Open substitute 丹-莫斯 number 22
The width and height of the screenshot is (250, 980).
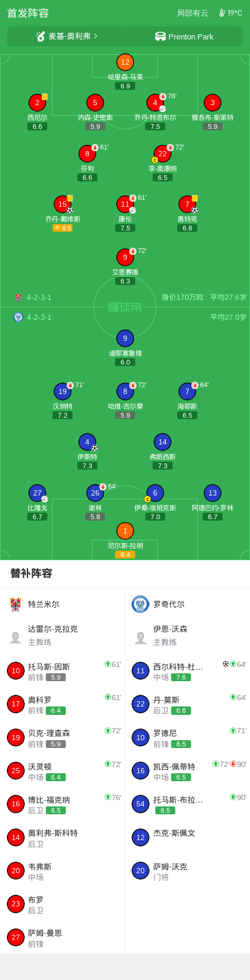point(187,704)
